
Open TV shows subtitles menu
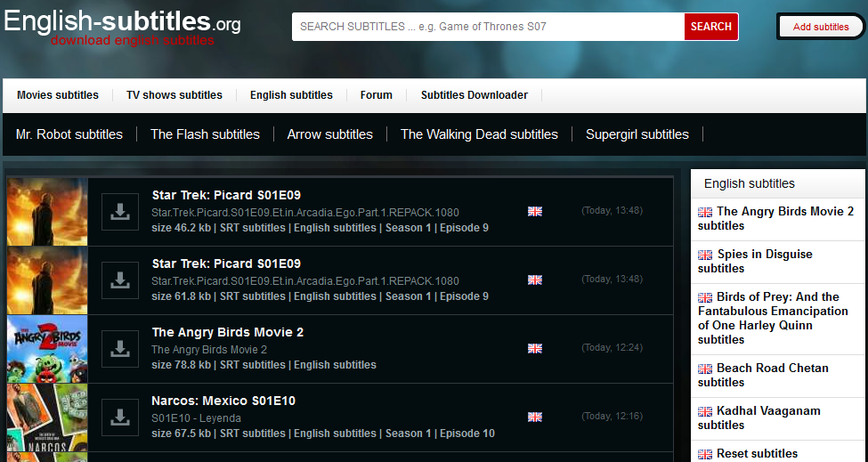(174, 95)
